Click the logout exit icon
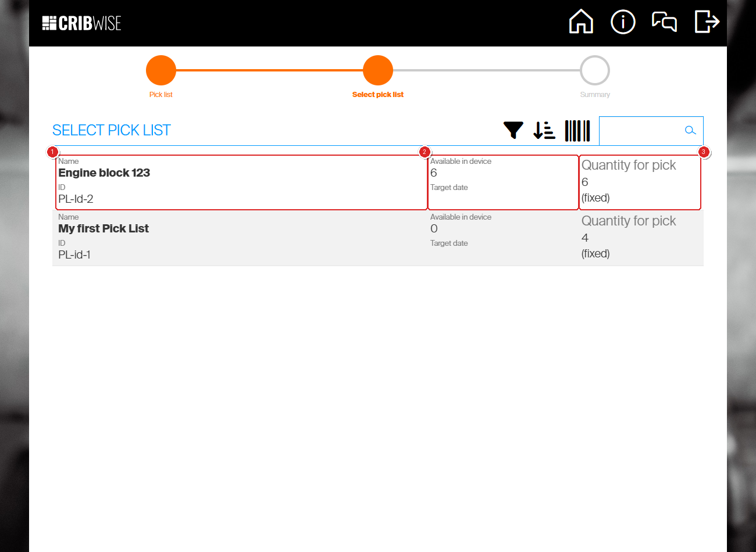Screen dimensions: 756x552 [707, 22]
